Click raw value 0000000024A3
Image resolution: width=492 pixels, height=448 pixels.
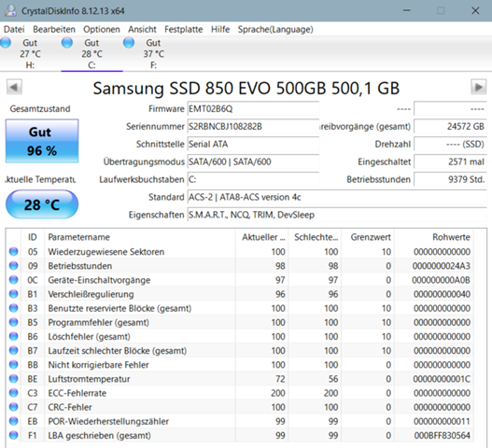coord(442,266)
